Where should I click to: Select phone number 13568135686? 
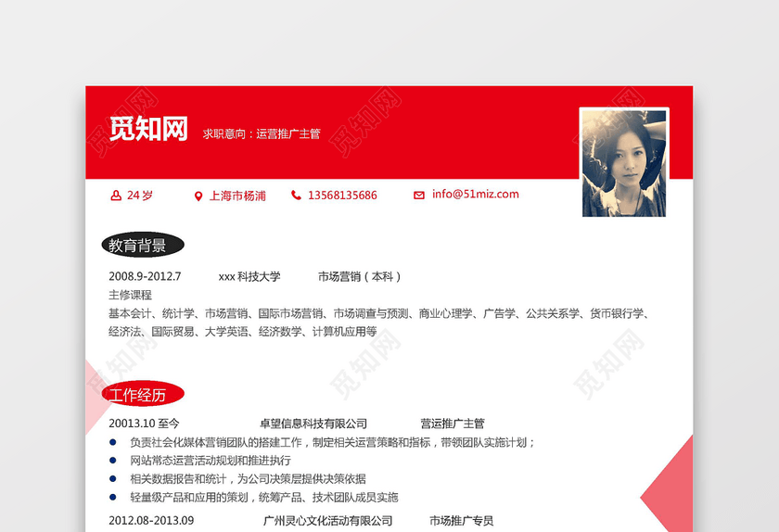342,196
